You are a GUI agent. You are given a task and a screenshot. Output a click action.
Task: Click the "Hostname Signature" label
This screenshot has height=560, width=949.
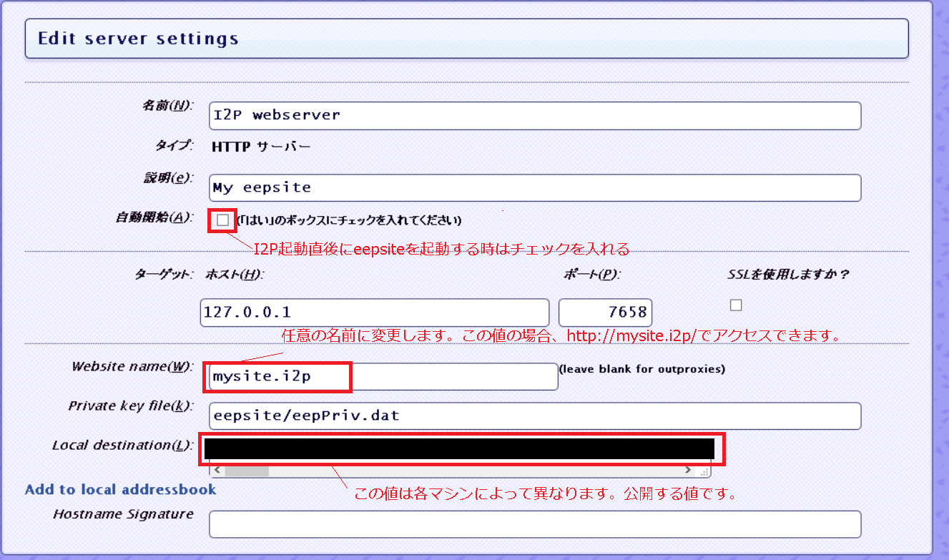(124, 514)
